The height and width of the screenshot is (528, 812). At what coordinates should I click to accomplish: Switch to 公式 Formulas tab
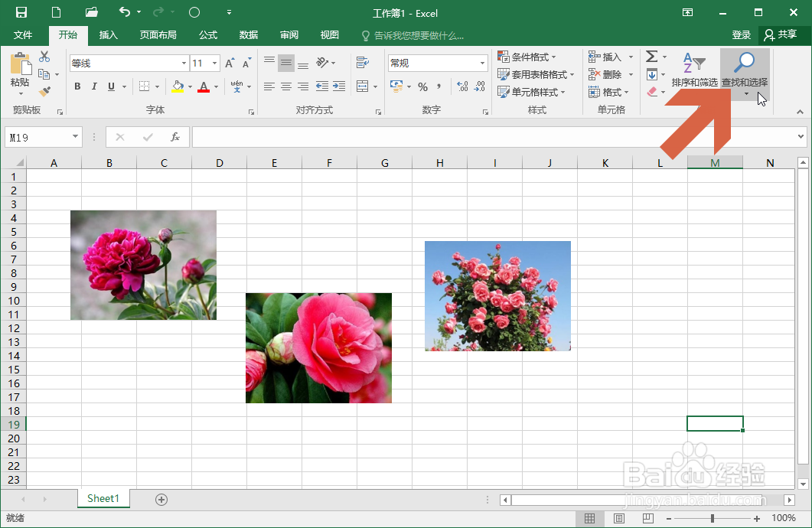point(207,35)
